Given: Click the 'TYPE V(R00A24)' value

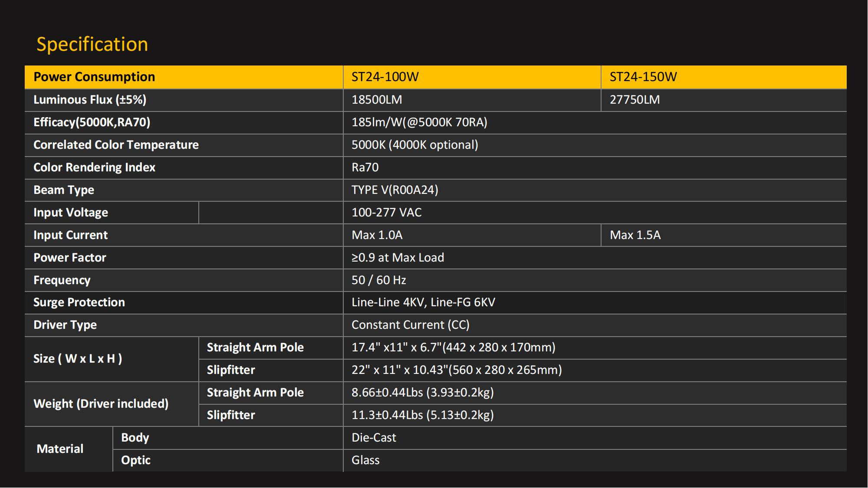Looking at the screenshot, I should pos(395,190).
